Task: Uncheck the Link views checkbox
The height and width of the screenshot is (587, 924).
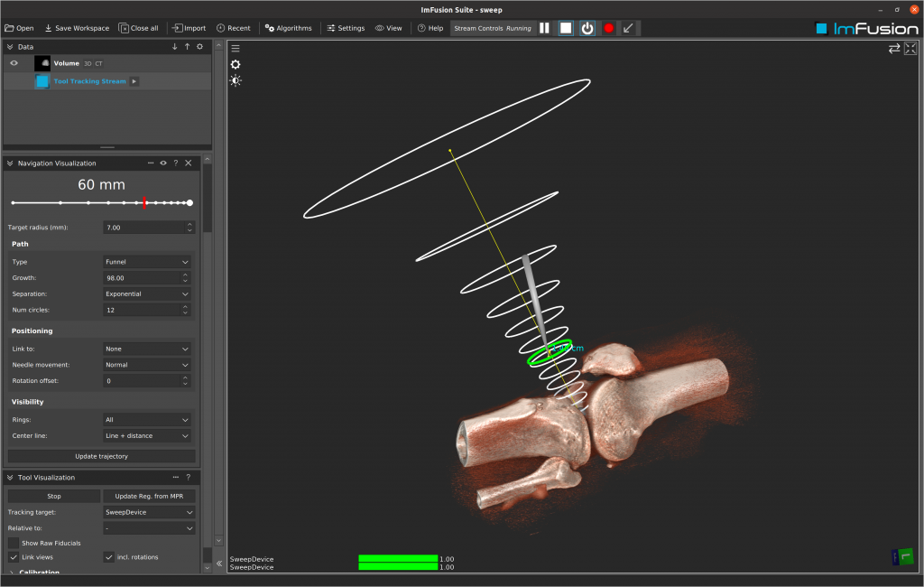Action: (x=14, y=557)
